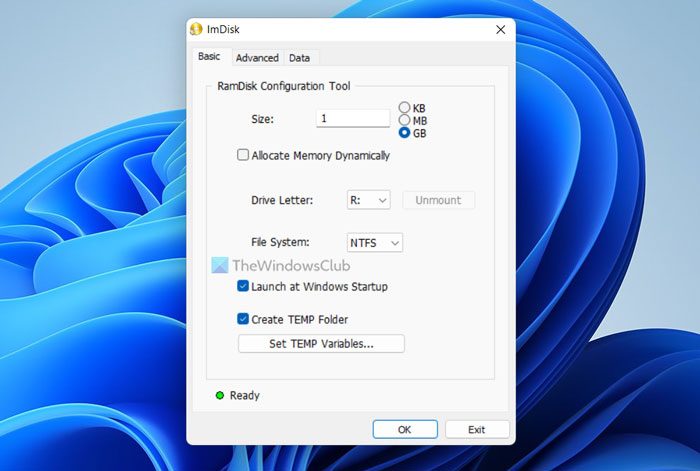Screen dimensions: 700x471
Task: Click the 'Ready' status text
Action: point(245,395)
